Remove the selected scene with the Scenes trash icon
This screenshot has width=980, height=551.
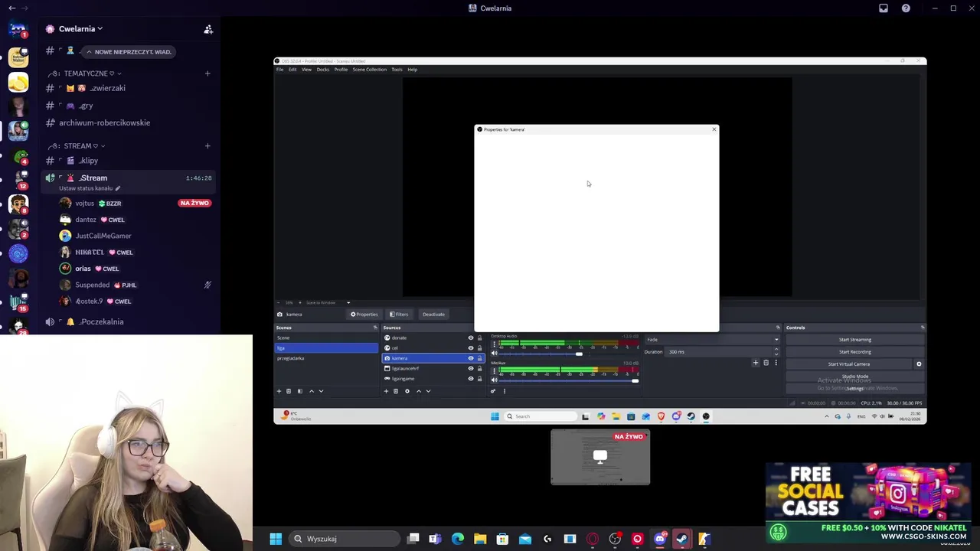pos(289,391)
